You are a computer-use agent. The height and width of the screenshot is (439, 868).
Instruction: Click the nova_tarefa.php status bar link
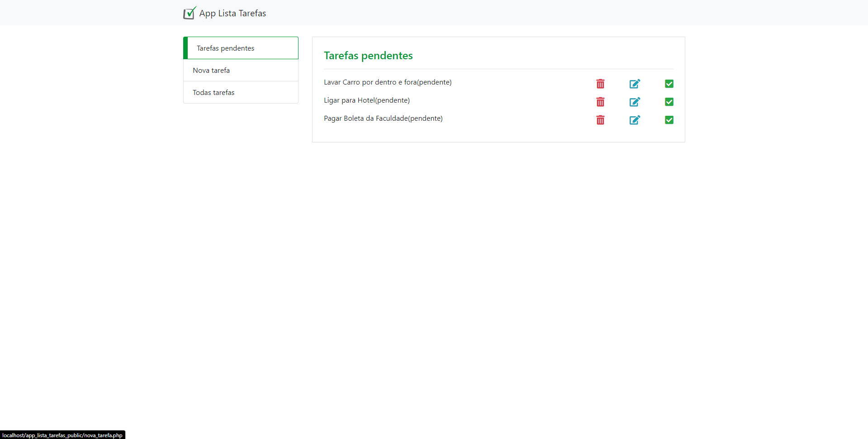pos(63,435)
